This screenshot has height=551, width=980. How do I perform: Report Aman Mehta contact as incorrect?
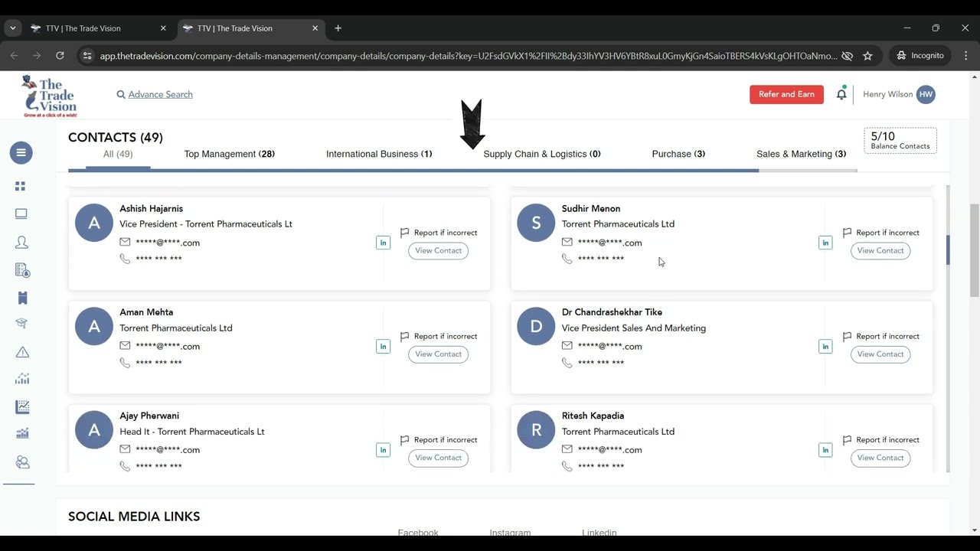pyautogui.click(x=439, y=336)
